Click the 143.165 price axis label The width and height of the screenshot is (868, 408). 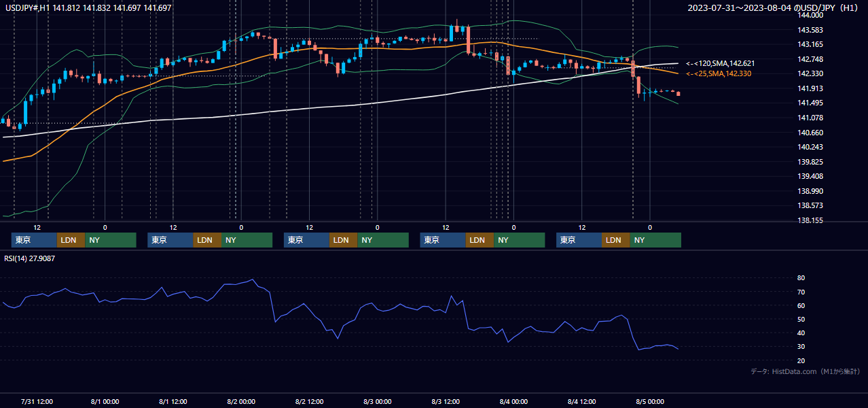pos(810,44)
